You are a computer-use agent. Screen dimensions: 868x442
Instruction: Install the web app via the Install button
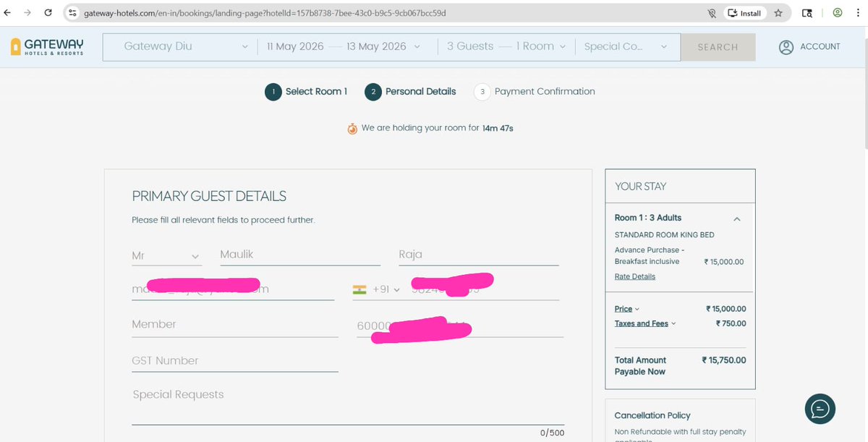[x=744, y=13]
